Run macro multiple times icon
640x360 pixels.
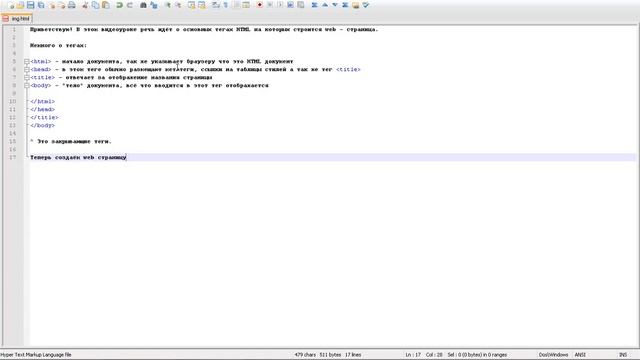[290, 5]
